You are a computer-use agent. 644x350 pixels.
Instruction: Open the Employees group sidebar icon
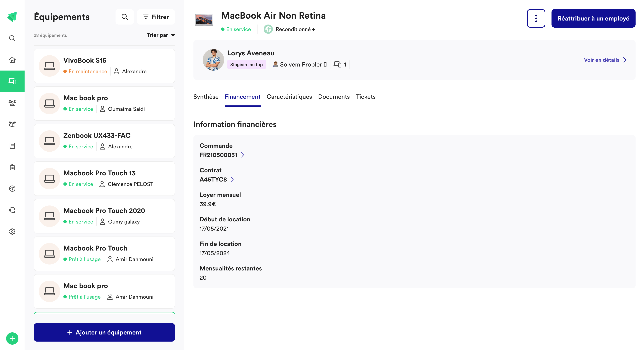12,103
